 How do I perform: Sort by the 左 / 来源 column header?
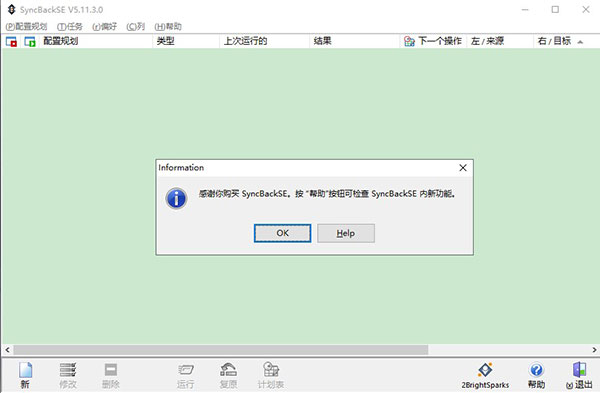tap(500, 41)
